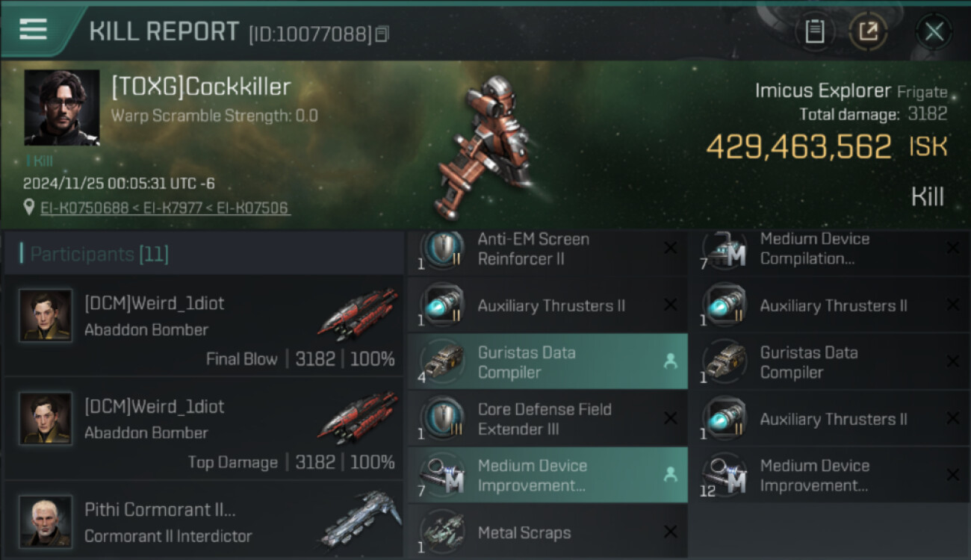971x560 pixels.
Task: Select the Anti-EM Screen Reinforcer II item
Action: pyautogui.click(x=547, y=250)
